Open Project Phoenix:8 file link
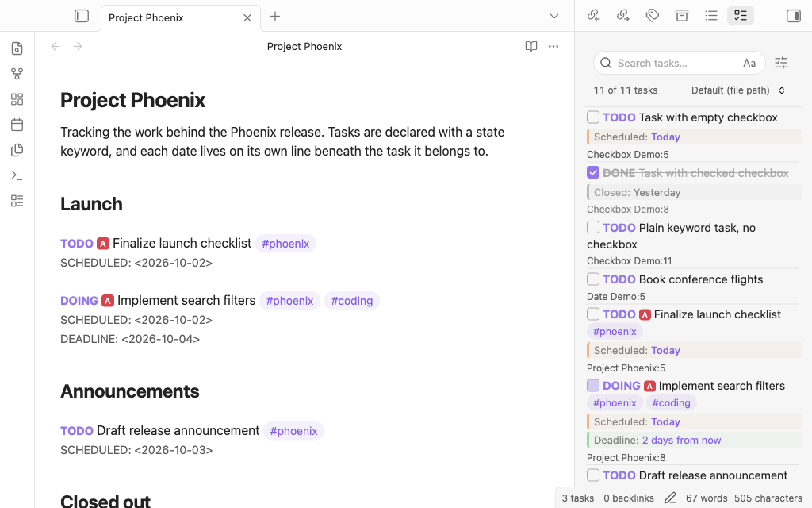 click(x=626, y=458)
